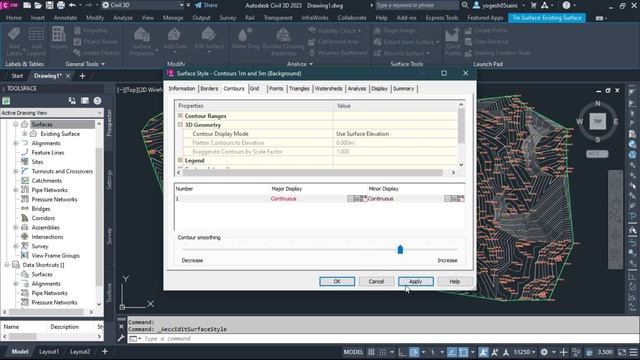Screen dimensions: 640x360
Task: Toggle drawing grid display in status bar
Action: tap(371, 352)
